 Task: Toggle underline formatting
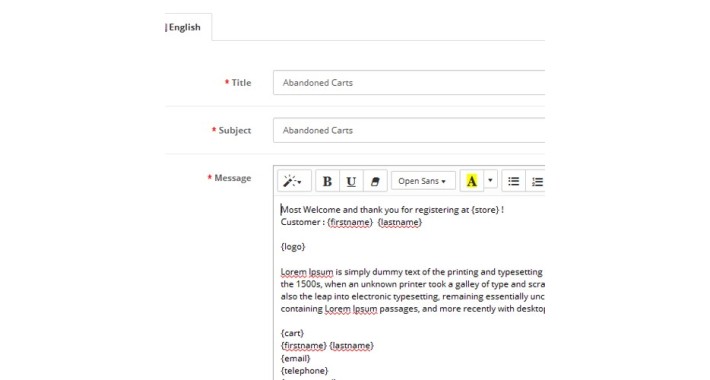point(351,181)
